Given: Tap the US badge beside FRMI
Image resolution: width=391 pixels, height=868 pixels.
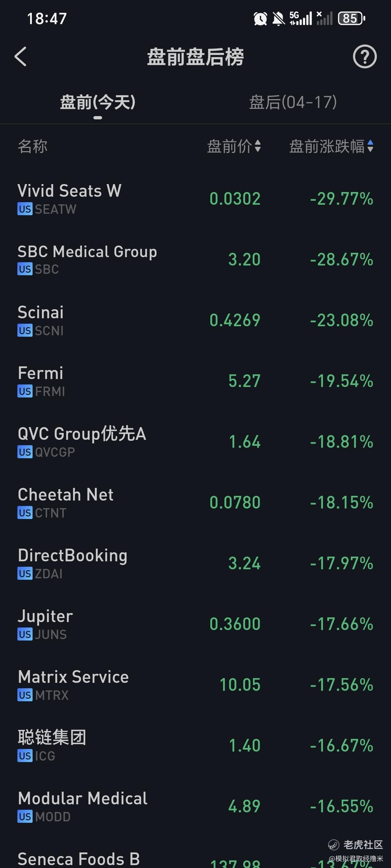Looking at the screenshot, I should pyautogui.click(x=25, y=391).
